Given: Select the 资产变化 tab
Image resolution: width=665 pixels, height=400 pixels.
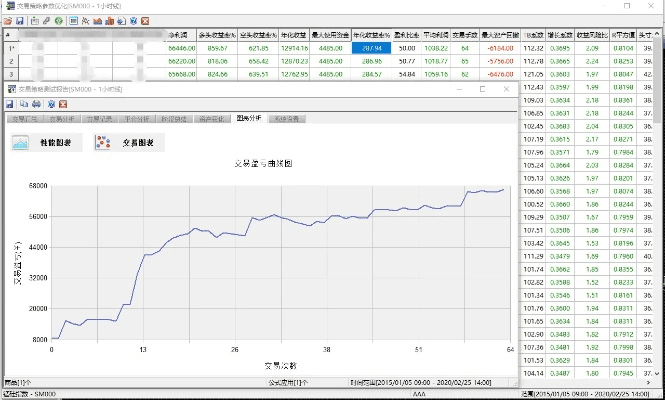Looking at the screenshot, I should click(210, 119).
